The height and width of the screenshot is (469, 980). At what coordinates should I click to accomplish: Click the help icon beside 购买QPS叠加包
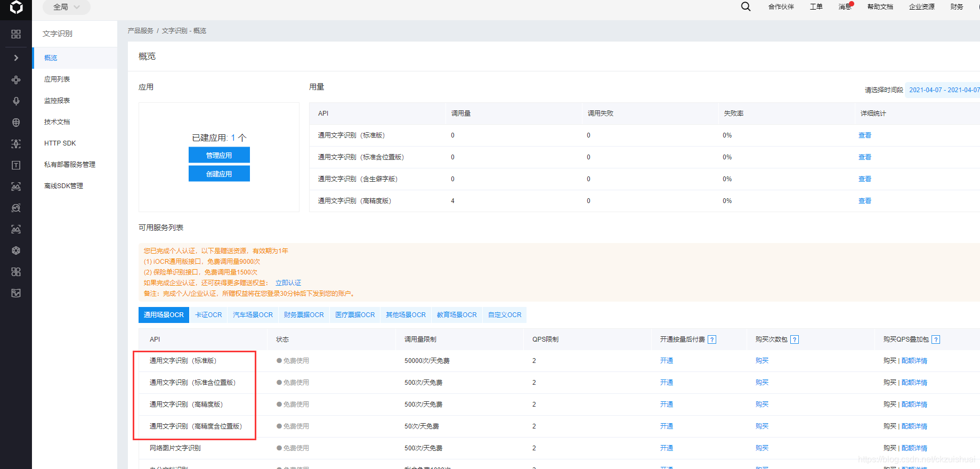coord(936,339)
